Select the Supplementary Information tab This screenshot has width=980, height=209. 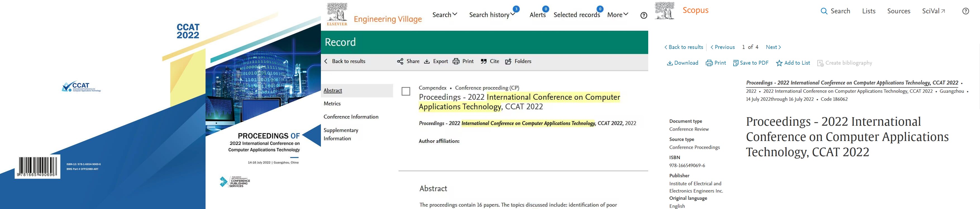pyautogui.click(x=341, y=134)
